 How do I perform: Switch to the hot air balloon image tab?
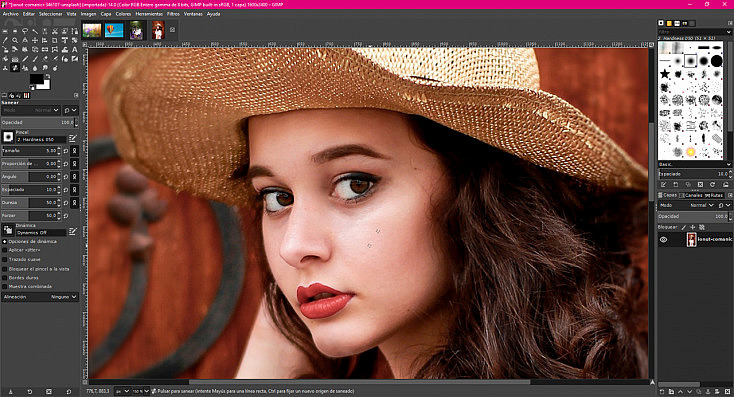pyautogui.click(x=114, y=30)
